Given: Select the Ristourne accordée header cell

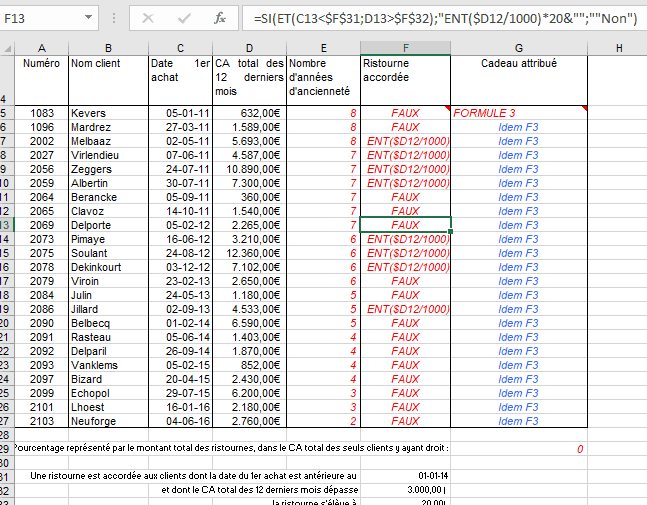Looking at the screenshot, I should [405, 78].
